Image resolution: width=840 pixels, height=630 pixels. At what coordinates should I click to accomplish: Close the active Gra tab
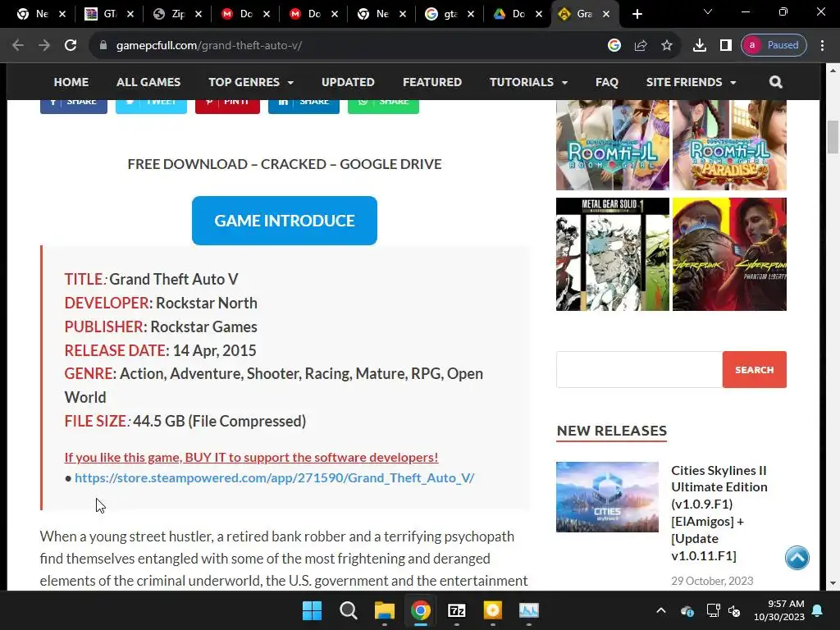pos(606,15)
